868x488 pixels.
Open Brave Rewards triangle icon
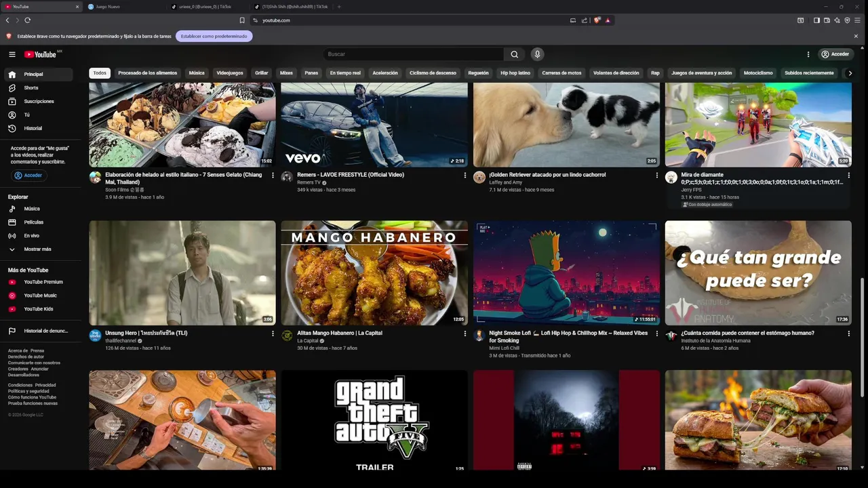point(608,20)
